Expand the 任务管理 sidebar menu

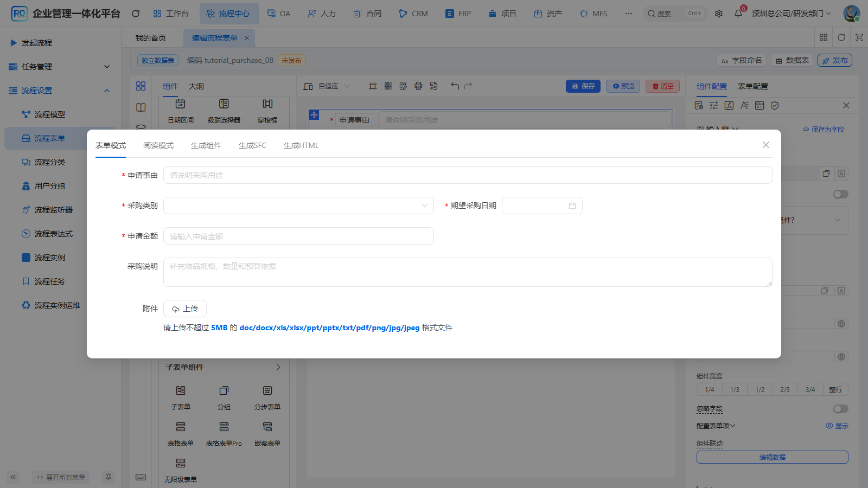tap(60, 67)
